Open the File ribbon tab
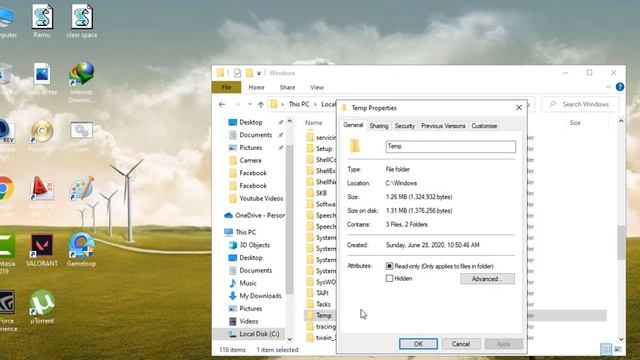This screenshot has height=360, width=640. pos(226,87)
